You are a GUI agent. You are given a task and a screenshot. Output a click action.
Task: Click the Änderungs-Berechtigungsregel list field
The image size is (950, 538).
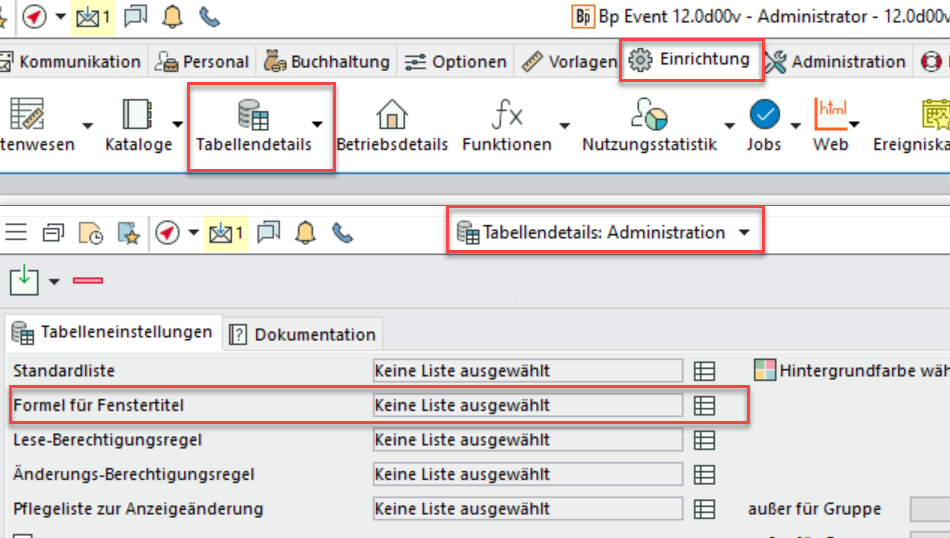[527, 474]
